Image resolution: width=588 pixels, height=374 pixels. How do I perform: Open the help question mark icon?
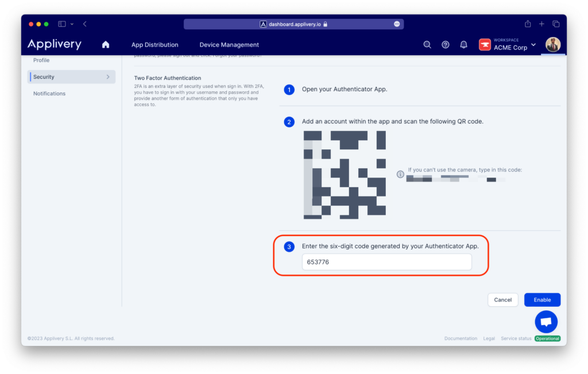(x=446, y=45)
